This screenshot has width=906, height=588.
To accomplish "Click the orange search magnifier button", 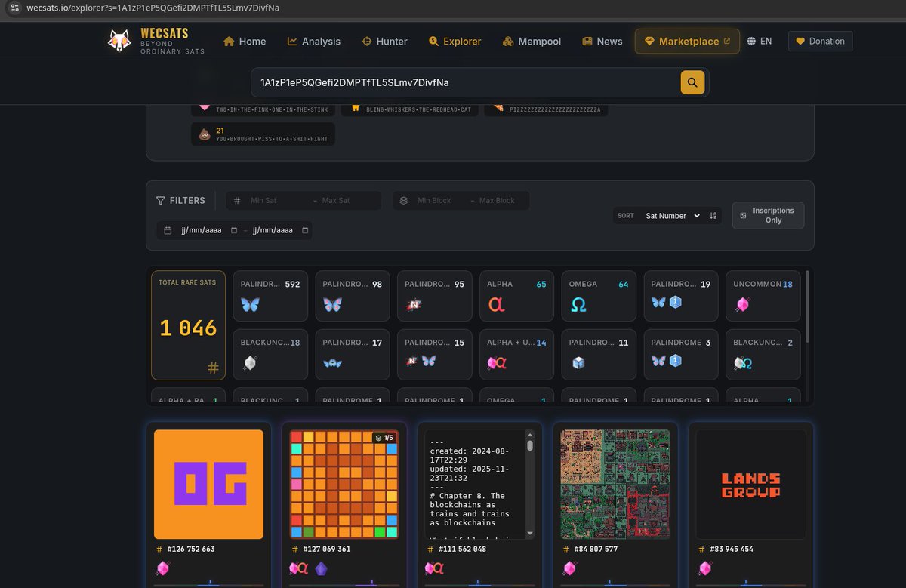I will point(692,82).
